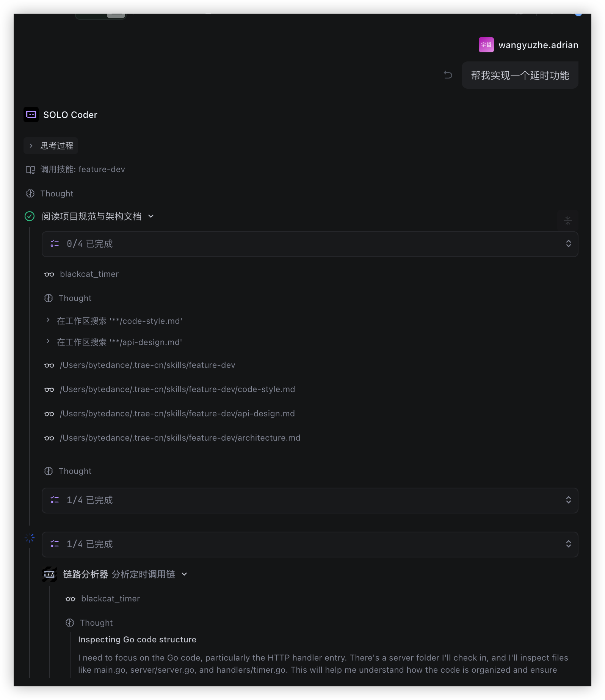Viewport: 605px width, 700px height.
Task: Click the SOLO Coder agent icon
Action: tap(31, 115)
